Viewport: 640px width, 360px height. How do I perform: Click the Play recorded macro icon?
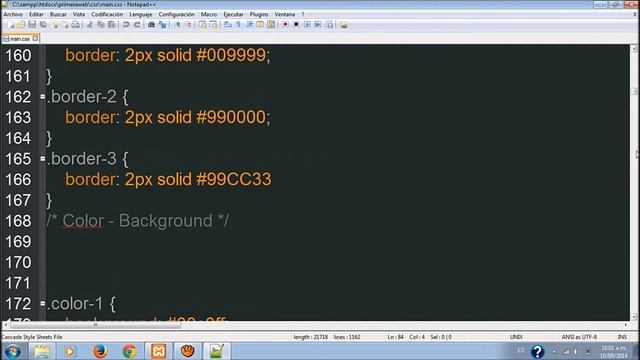(307, 25)
